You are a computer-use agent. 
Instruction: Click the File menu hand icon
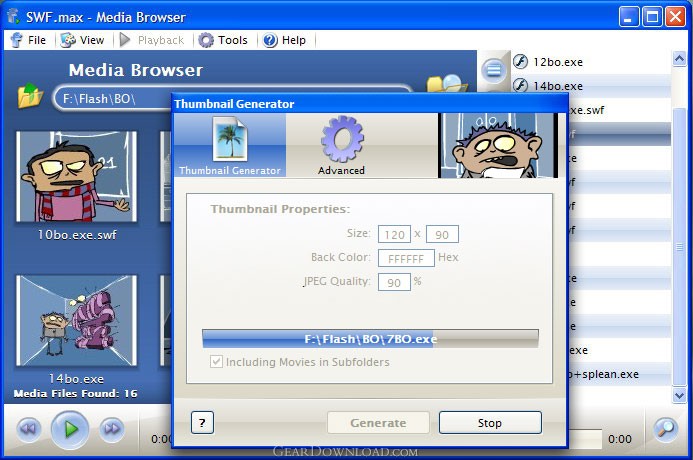17,40
